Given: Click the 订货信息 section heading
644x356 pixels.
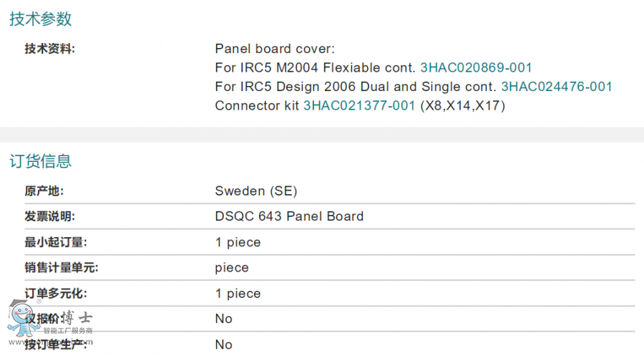Looking at the screenshot, I should (x=41, y=161).
